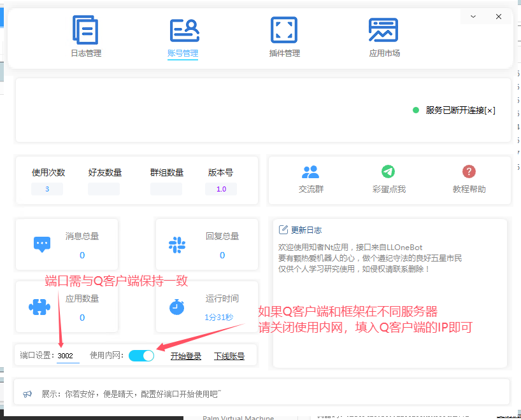The height and width of the screenshot is (420, 521).
Task: Open the 彩蛋点我 link text
Action: [389, 189]
